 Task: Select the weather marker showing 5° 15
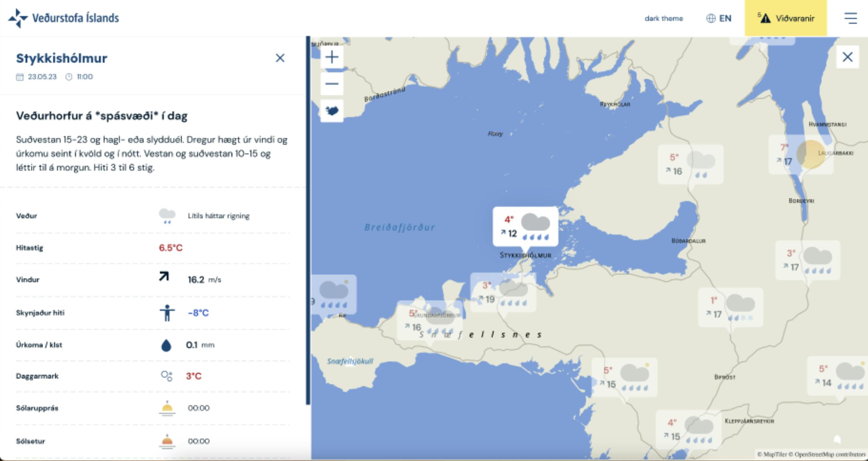point(624,377)
